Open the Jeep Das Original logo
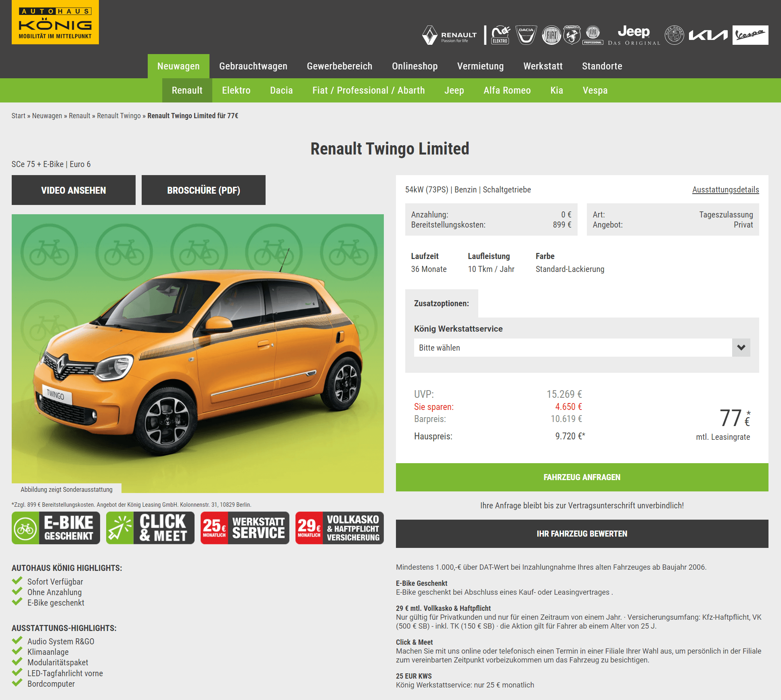This screenshot has width=781, height=700. tap(634, 36)
